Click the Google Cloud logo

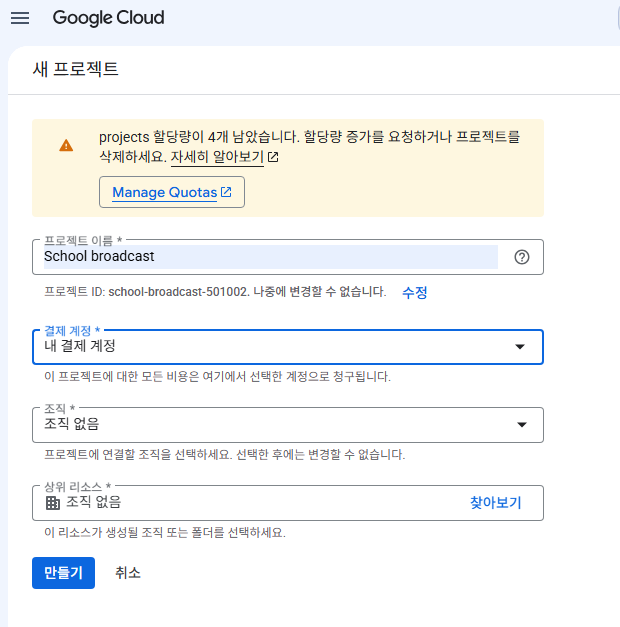click(108, 18)
